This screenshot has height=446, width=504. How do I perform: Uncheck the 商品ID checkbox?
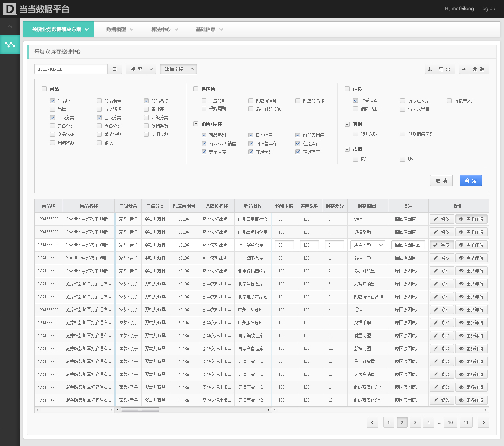52,101
